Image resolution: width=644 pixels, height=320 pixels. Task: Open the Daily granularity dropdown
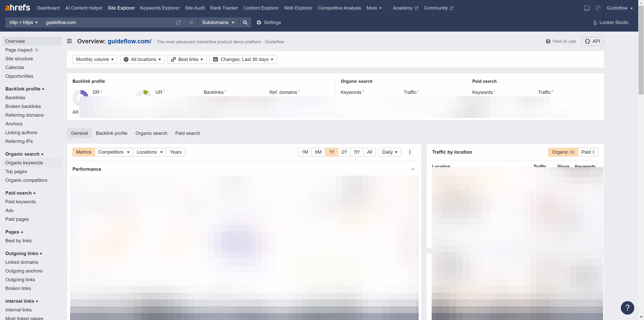tap(389, 152)
